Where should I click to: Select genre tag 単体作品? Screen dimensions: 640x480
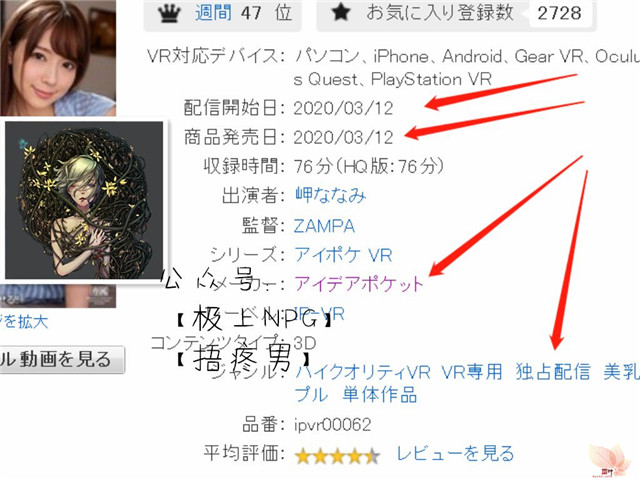click(x=380, y=395)
